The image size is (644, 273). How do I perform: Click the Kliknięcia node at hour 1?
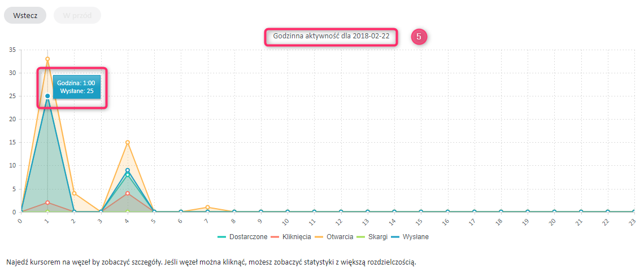(47, 202)
